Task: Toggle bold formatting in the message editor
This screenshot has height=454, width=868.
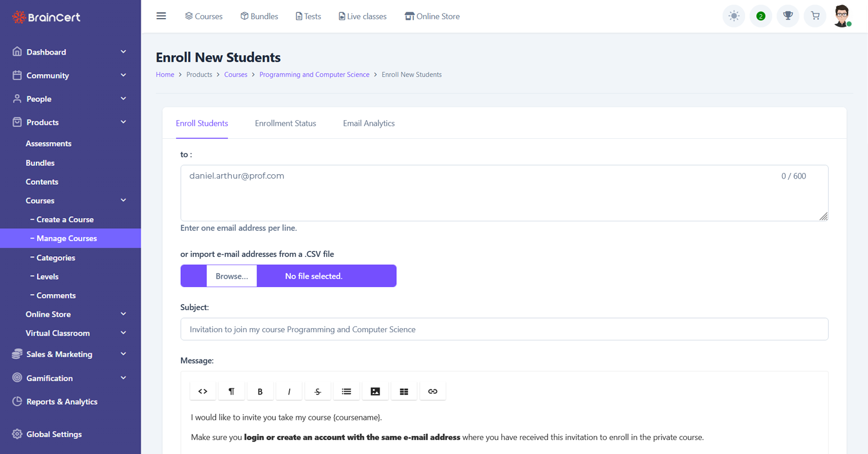Action: pos(260,391)
